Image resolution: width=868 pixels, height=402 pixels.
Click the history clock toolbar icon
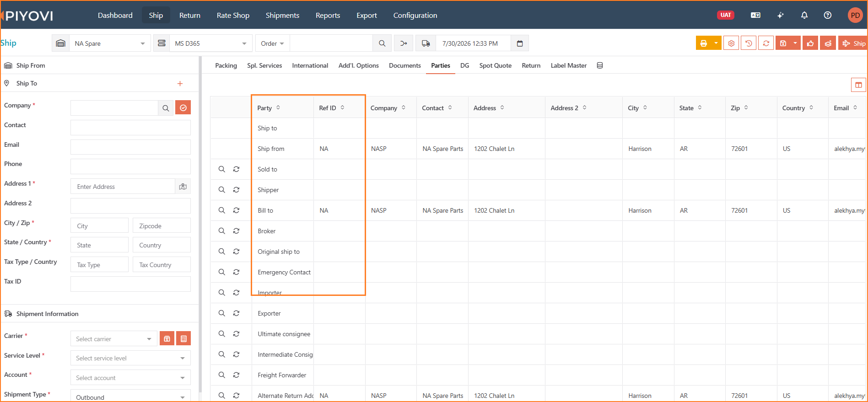(x=749, y=43)
